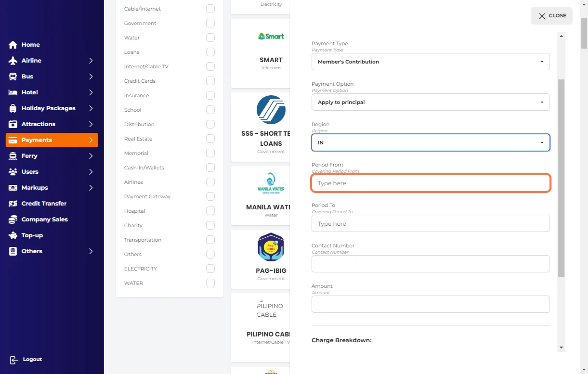The width and height of the screenshot is (588, 374).
Task: Click the form panel vertical scrollbar
Action: [561, 178]
